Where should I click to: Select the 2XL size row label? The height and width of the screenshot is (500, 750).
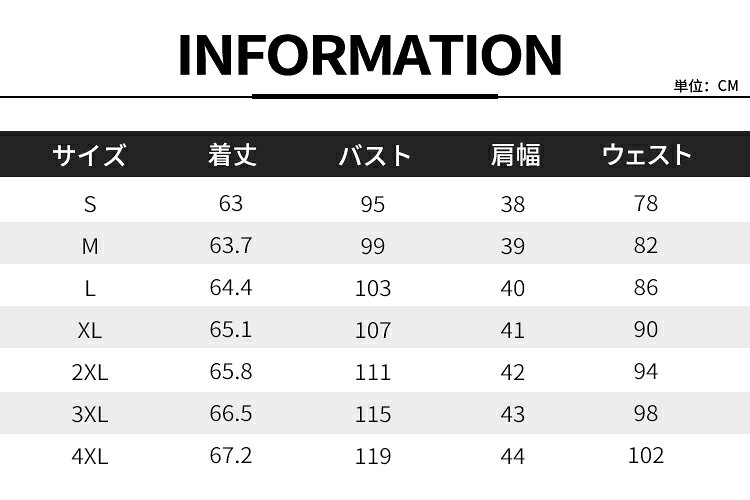90,372
